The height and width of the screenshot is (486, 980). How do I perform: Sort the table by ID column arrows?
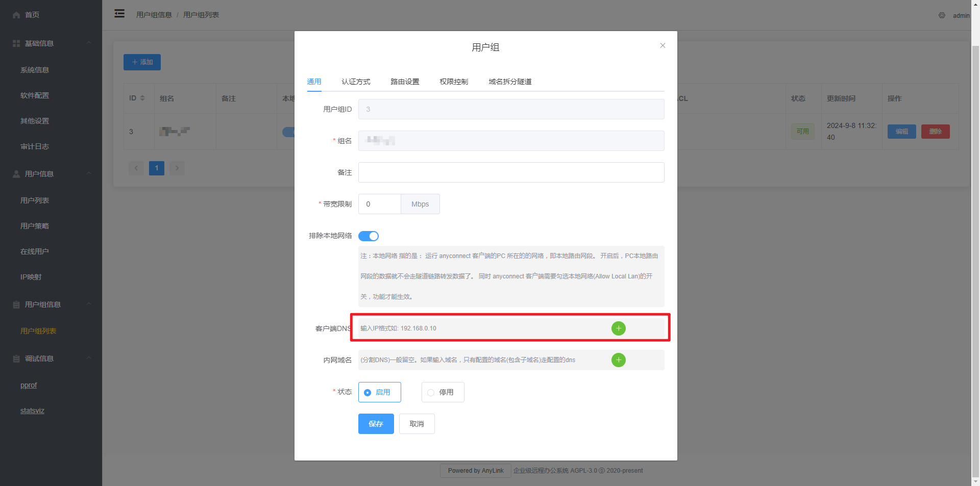tap(142, 98)
